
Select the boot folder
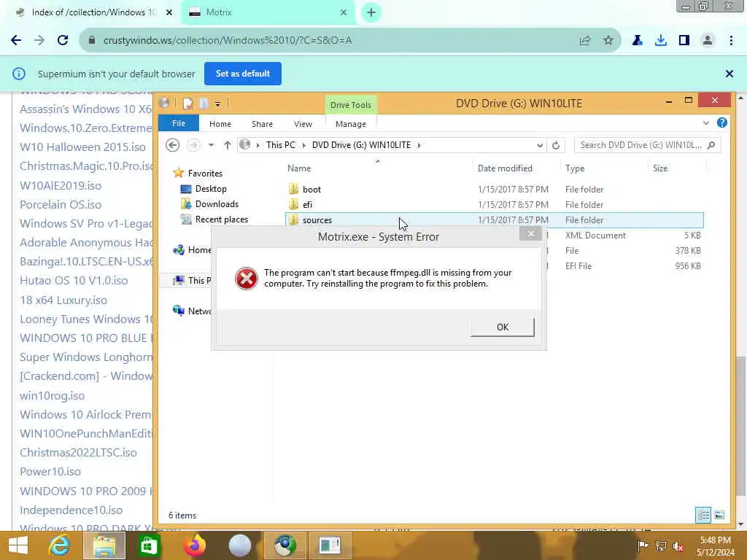311,190
